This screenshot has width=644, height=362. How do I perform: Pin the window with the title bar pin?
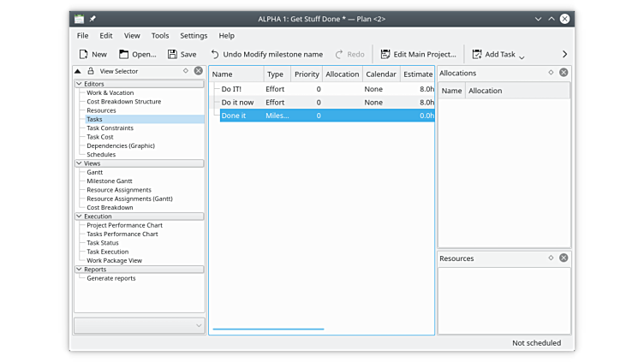(92, 18)
